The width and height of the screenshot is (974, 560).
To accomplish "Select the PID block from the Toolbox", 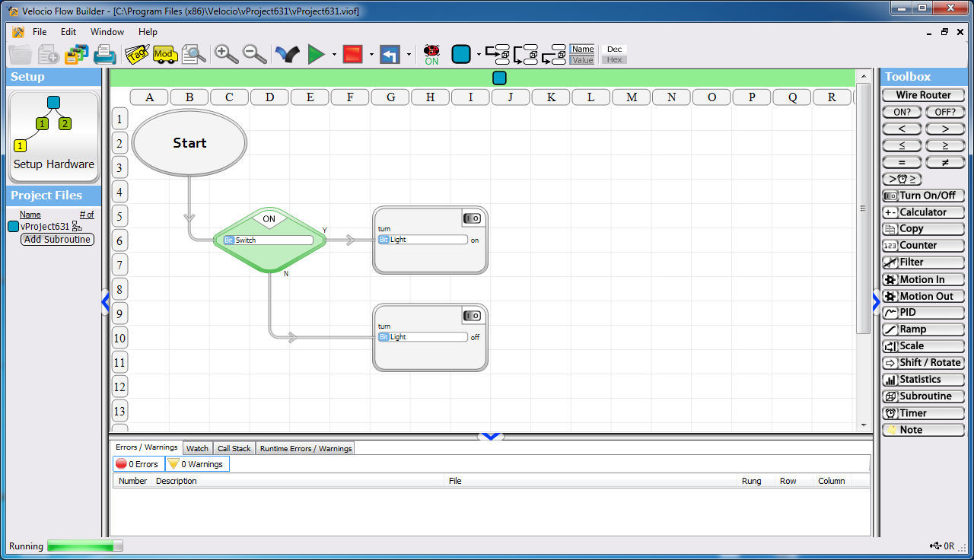I will (923, 312).
